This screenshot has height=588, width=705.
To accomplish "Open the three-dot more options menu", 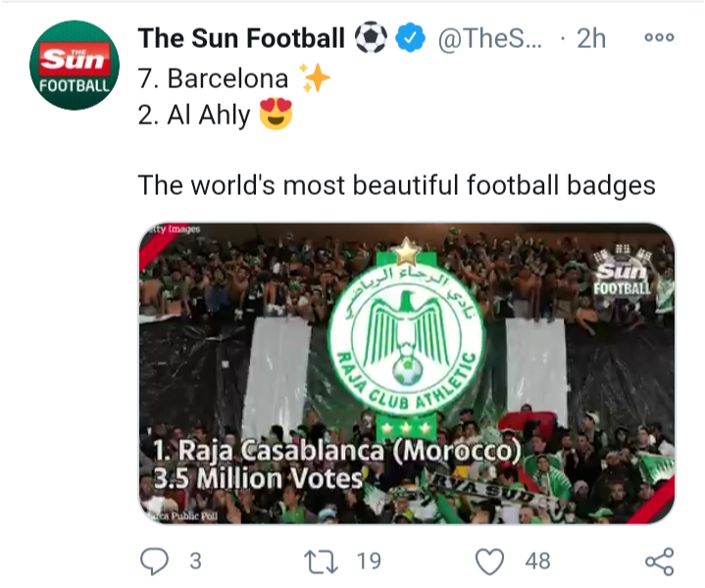I will pyautogui.click(x=659, y=38).
